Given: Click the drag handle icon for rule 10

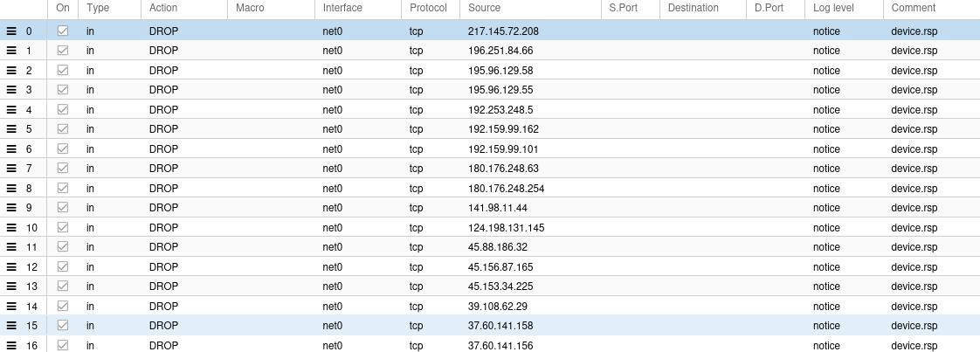Looking at the screenshot, I should 11,228.
